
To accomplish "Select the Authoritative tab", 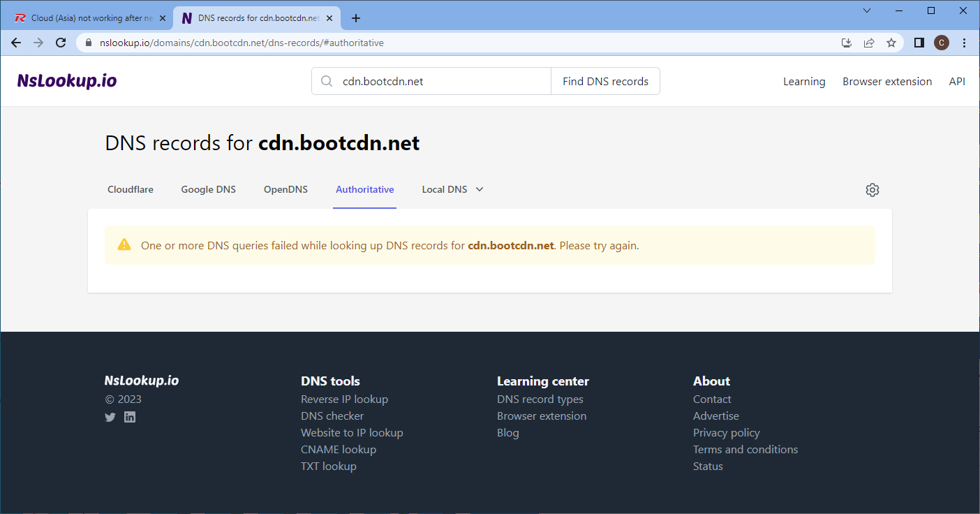I will pyautogui.click(x=365, y=189).
